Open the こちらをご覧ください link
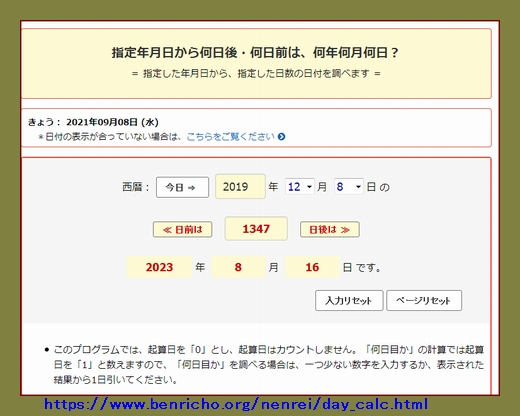 coord(230,137)
